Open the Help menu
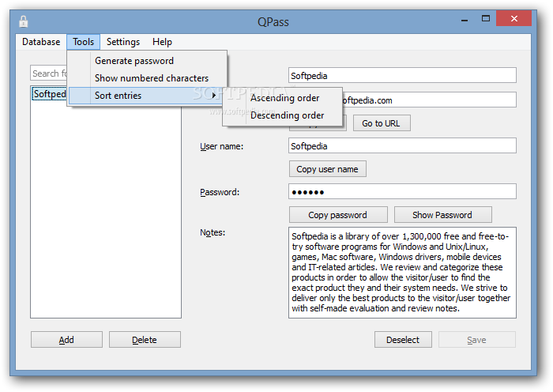The image size is (553, 392). pos(162,42)
